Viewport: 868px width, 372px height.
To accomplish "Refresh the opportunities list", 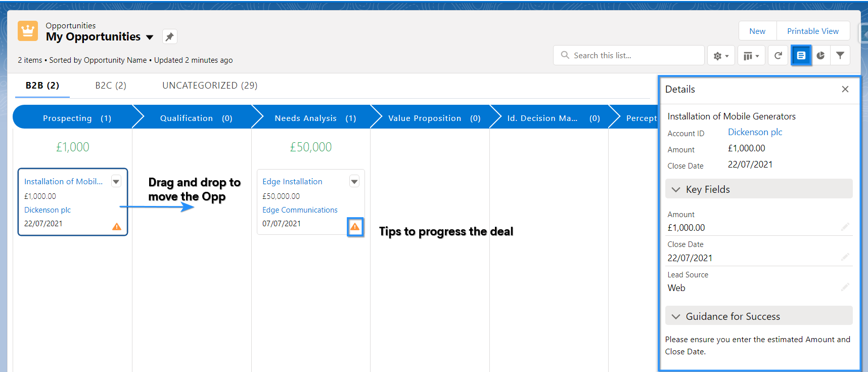I will (x=778, y=55).
